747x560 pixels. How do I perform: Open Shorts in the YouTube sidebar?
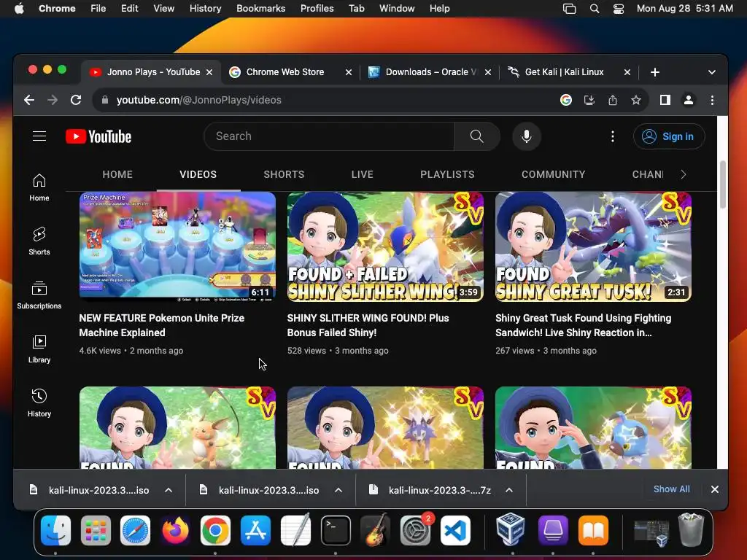[39, 241]
